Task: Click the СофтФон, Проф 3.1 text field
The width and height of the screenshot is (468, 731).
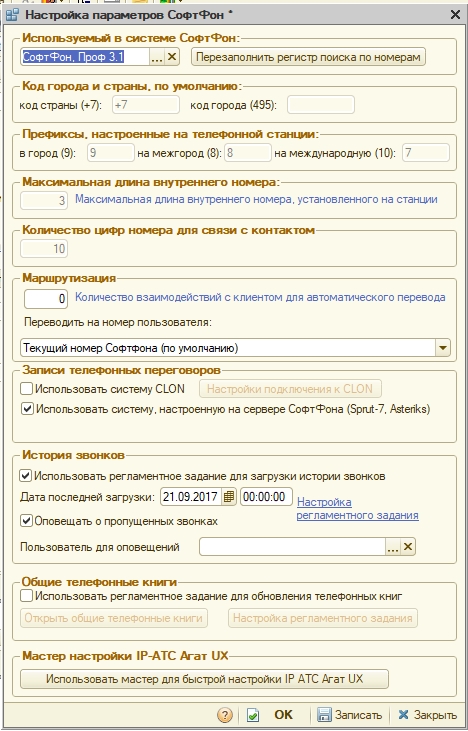Action: (x=85, y=57)
